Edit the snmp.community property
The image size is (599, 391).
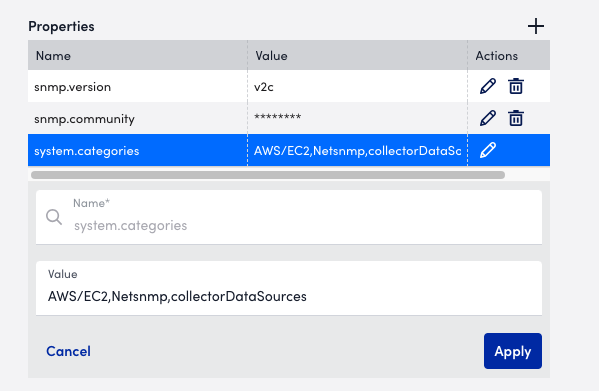(x=488, y=118)
